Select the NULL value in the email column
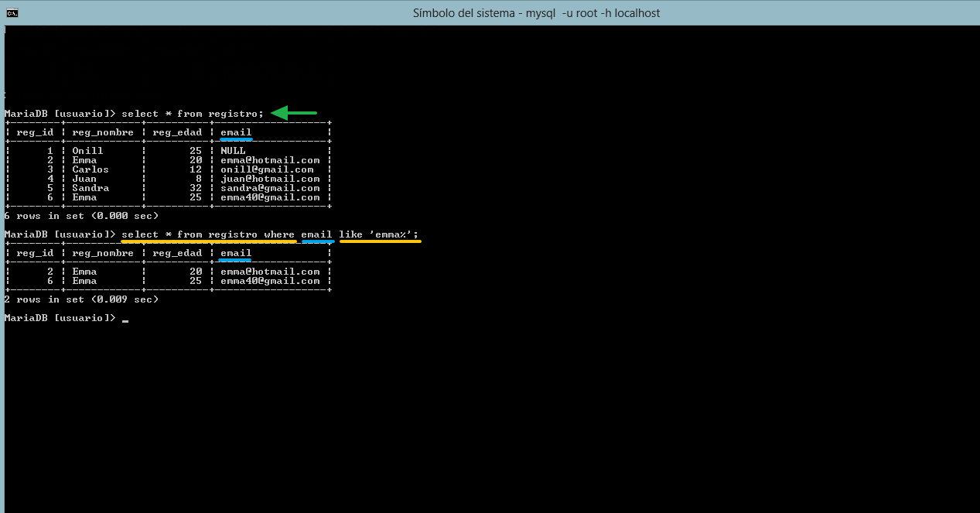 tap(233, 151)
